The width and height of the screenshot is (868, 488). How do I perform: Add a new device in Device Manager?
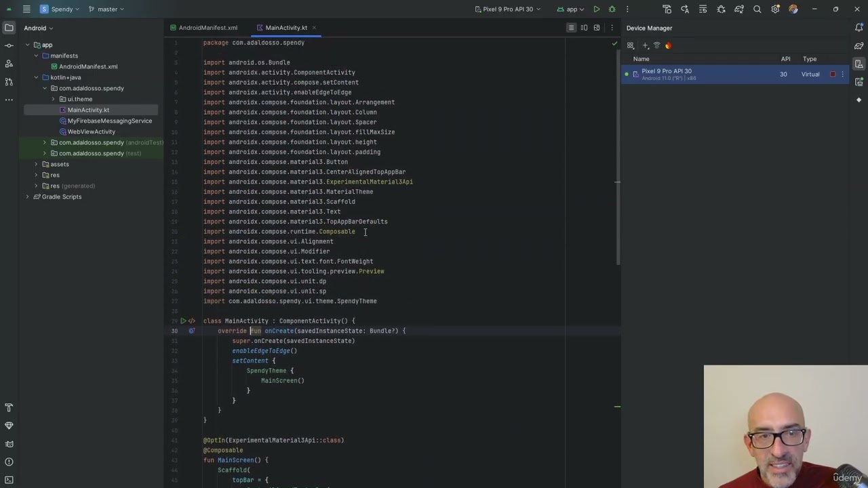click(x=645, y=45)
